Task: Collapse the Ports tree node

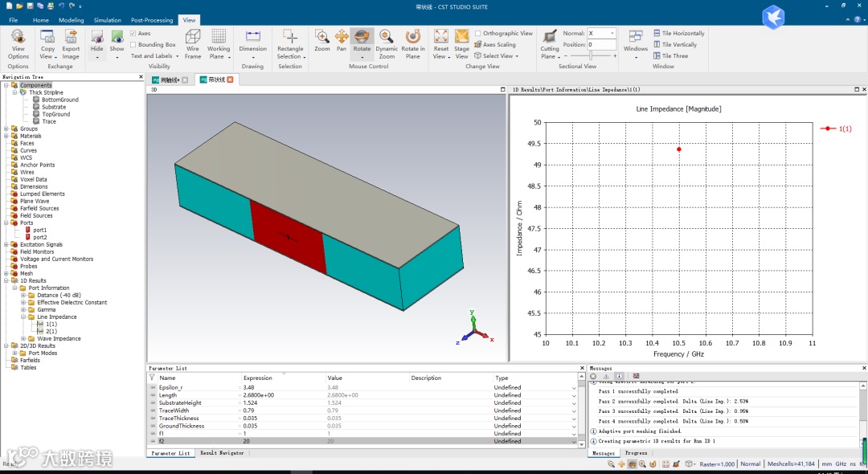Action: click(x=6, y=223)
